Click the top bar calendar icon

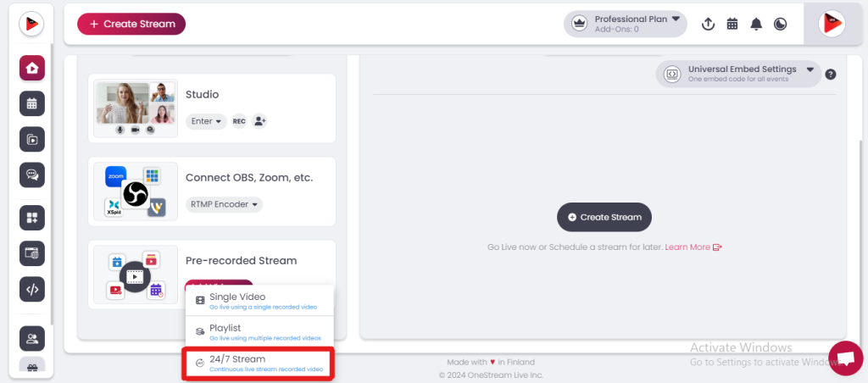click(732, 24)
